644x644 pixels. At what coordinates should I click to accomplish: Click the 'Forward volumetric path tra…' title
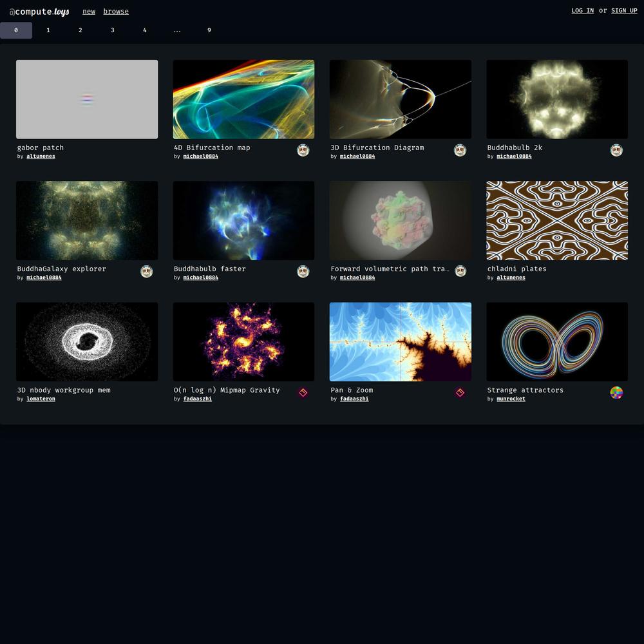[390, 269]
